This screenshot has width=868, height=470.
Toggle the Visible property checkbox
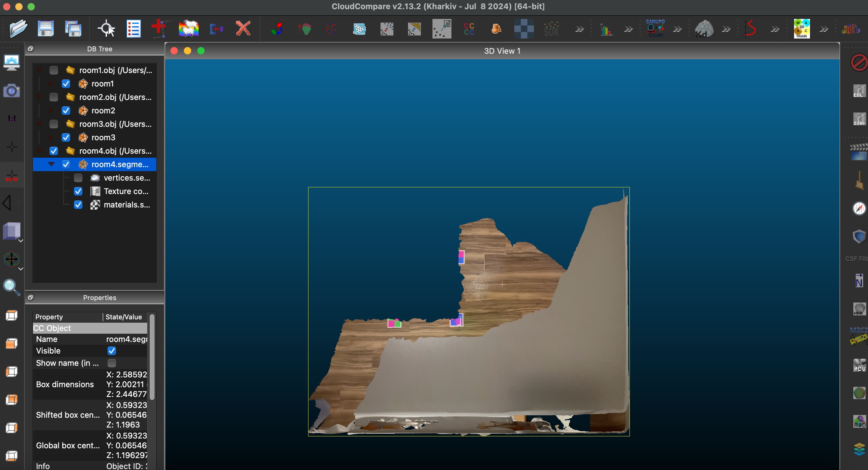pos(111,351)
